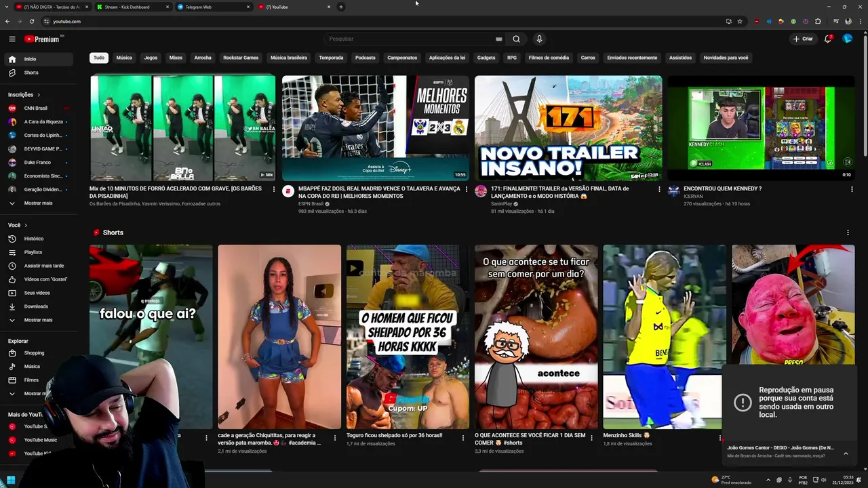Open the Menzinho Skills short
This screenshot has height=488, width=868.
665,337
